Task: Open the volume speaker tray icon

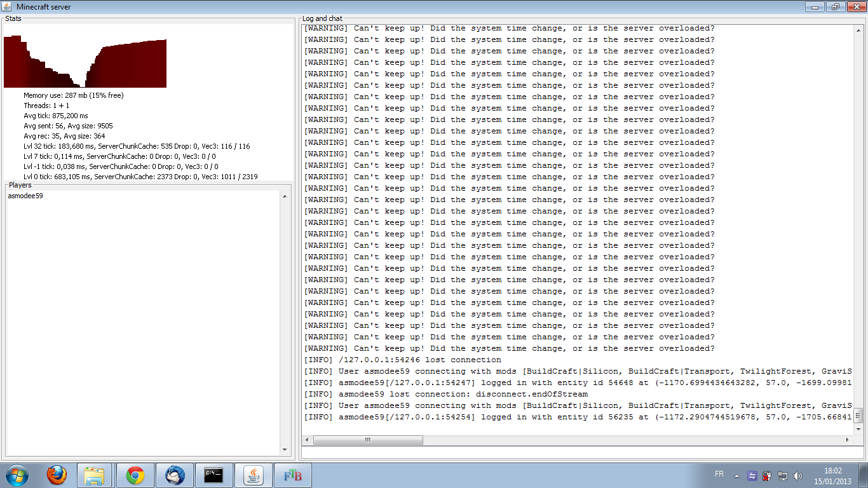Action: [798, 475]
